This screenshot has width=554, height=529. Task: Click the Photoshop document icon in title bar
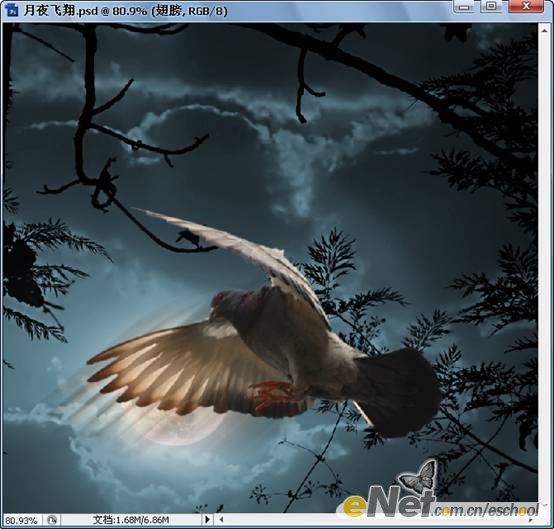12,11
